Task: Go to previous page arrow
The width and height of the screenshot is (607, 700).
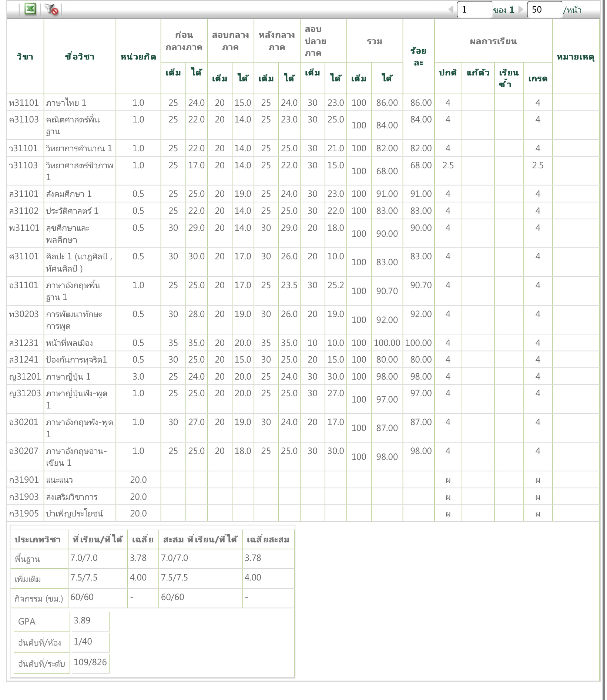Action: (x=450, y=9)
